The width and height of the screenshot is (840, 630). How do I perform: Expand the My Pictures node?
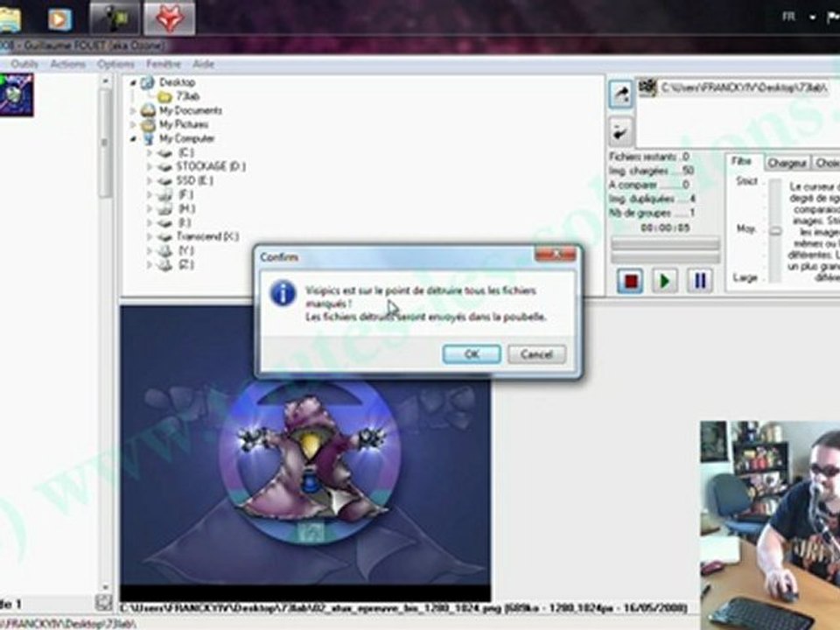133,125
